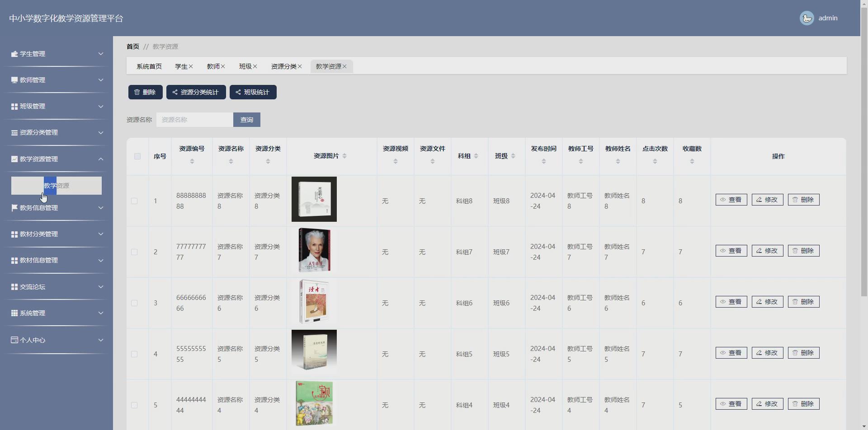Sort by 资源名称 column arrows

(231, 161)
